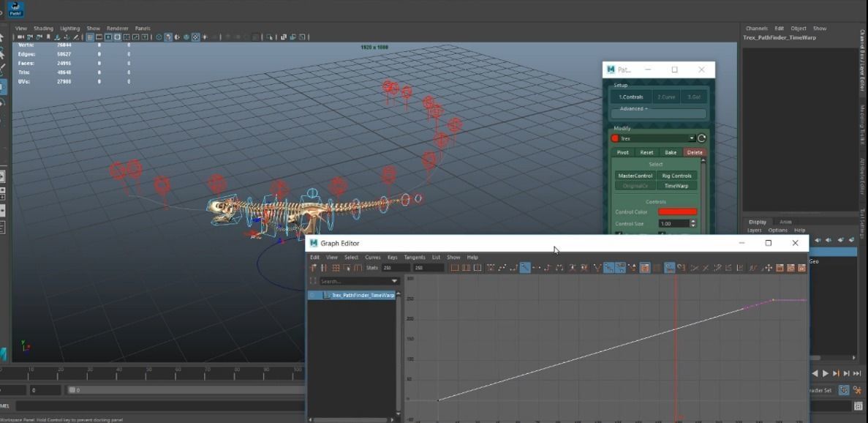Toggle the viewport smooth shade cube icon
The height and width of the screenshot is (423, 868).
pos(168,37)
